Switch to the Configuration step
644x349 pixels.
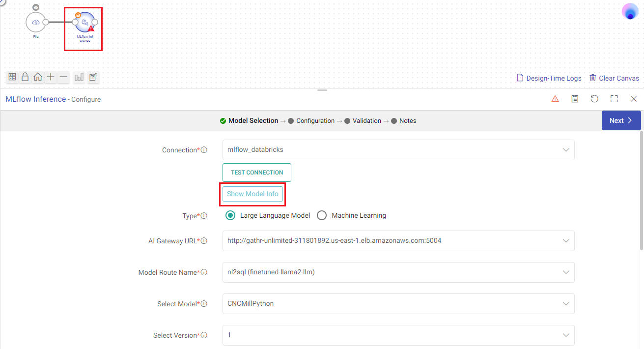click(315, 120)
